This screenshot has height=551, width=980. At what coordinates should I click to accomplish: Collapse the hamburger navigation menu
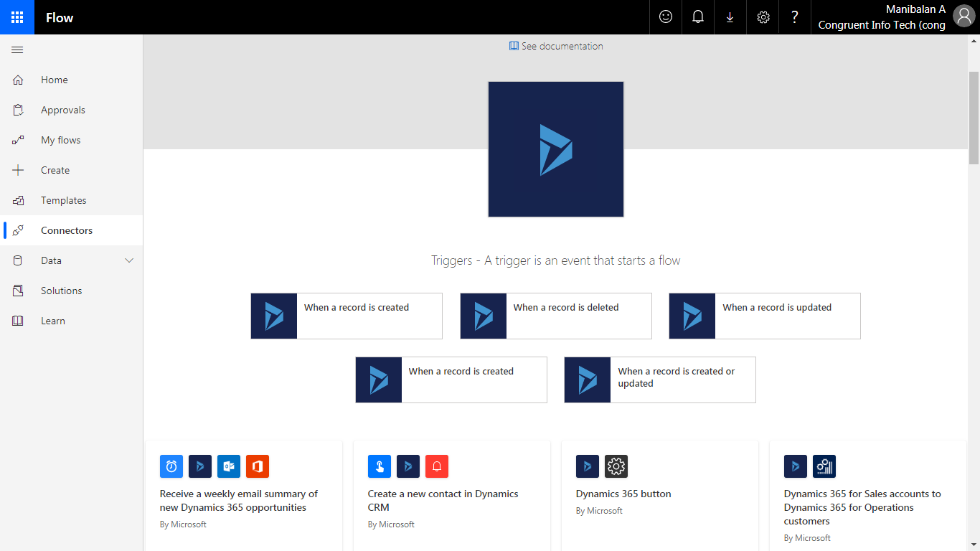tap(18, 50)
